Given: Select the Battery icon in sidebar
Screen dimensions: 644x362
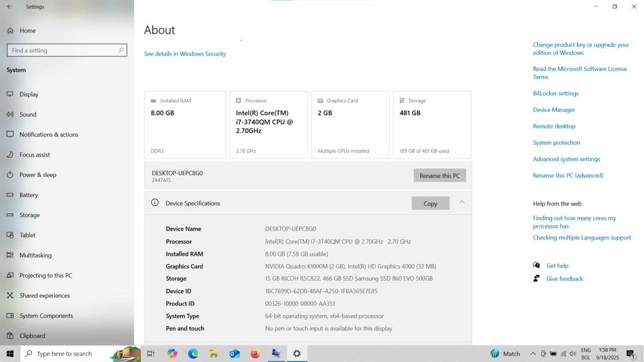Looking at the screenshot, I should [10, 195].
